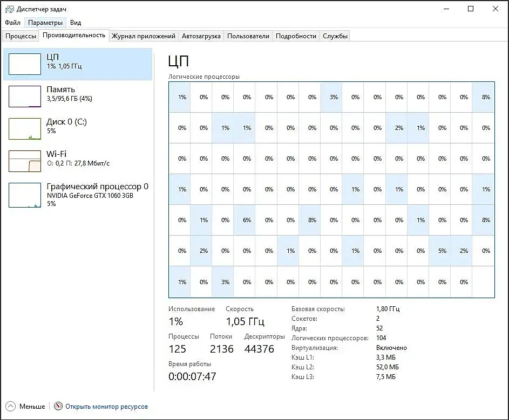The image size is (509, 420).
Task: Switch to the Журнал приложений tab
Action: 144,36
